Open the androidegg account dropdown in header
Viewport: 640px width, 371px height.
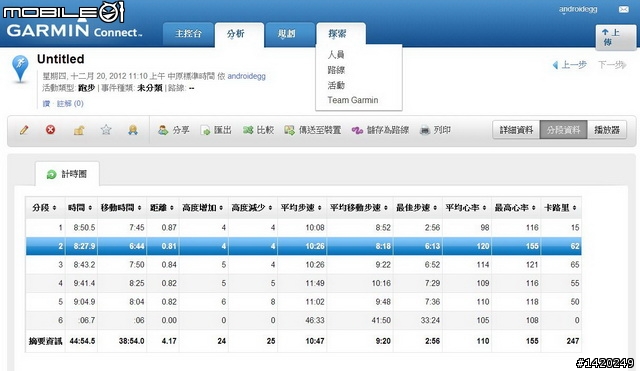(x=578, y=9)
